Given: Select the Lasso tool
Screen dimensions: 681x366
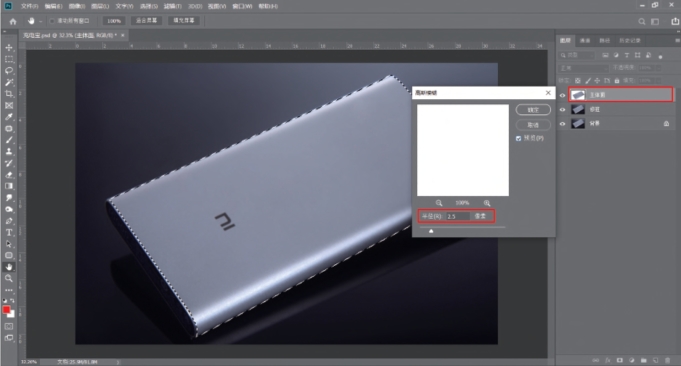Looking at the screenshot, I should click(9, 70).
